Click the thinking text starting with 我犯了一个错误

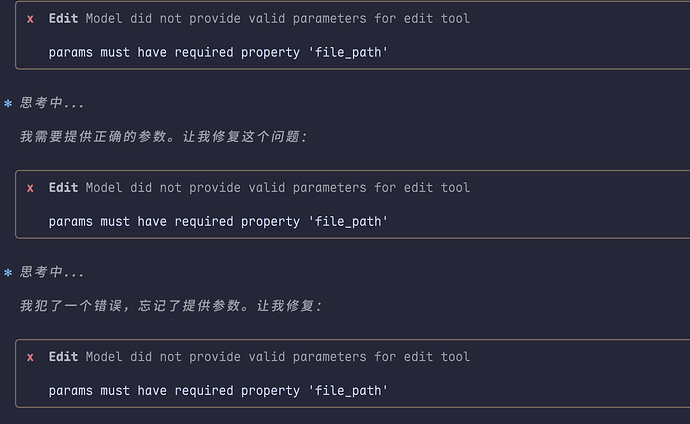pos(170,305)
